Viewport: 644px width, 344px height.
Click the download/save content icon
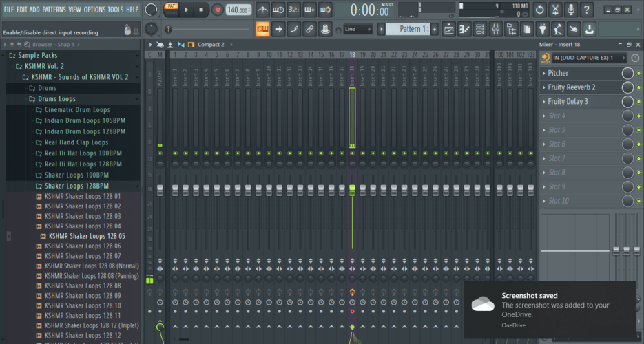click(x=590, y=29)
